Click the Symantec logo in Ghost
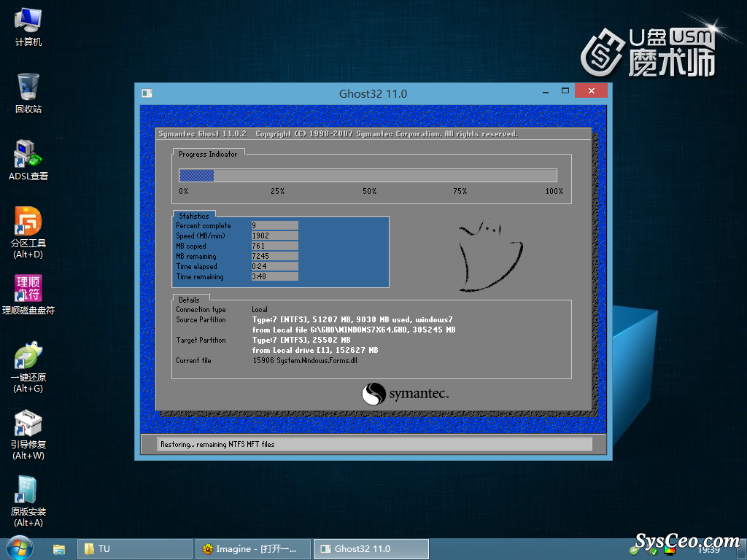 [x=405, y=394]
